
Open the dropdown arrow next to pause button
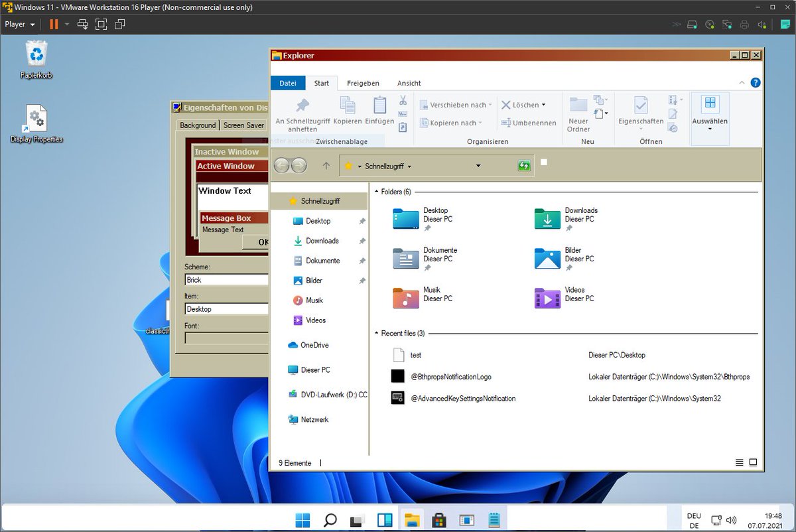[67, 25]
